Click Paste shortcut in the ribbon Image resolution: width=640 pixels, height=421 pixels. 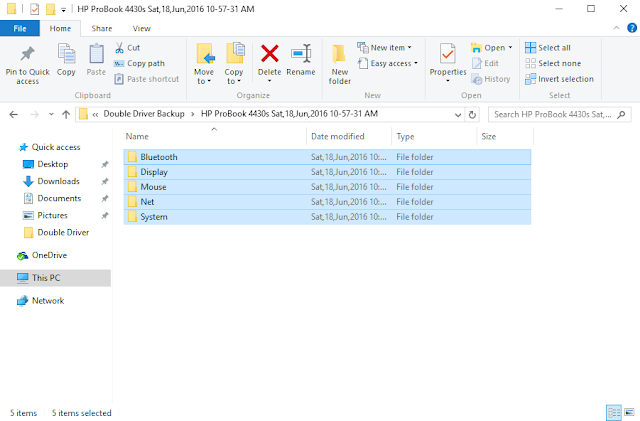tap(147, 79)
